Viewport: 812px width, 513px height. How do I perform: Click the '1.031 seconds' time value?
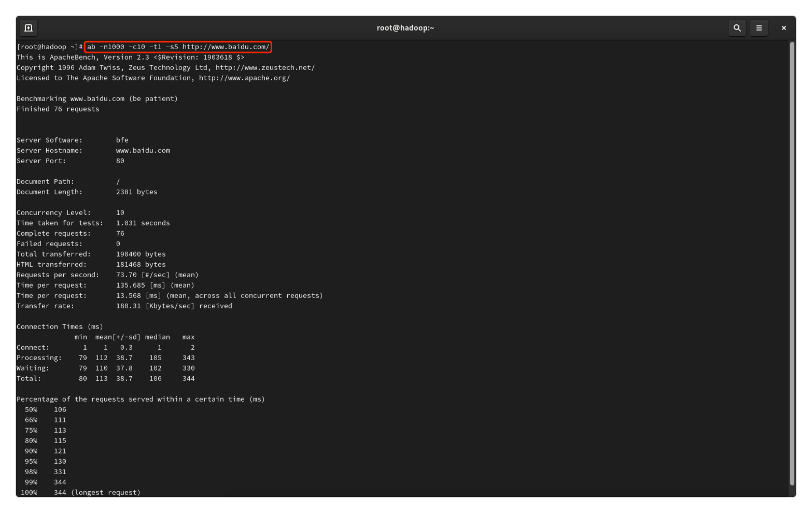(x=143, y=223)
